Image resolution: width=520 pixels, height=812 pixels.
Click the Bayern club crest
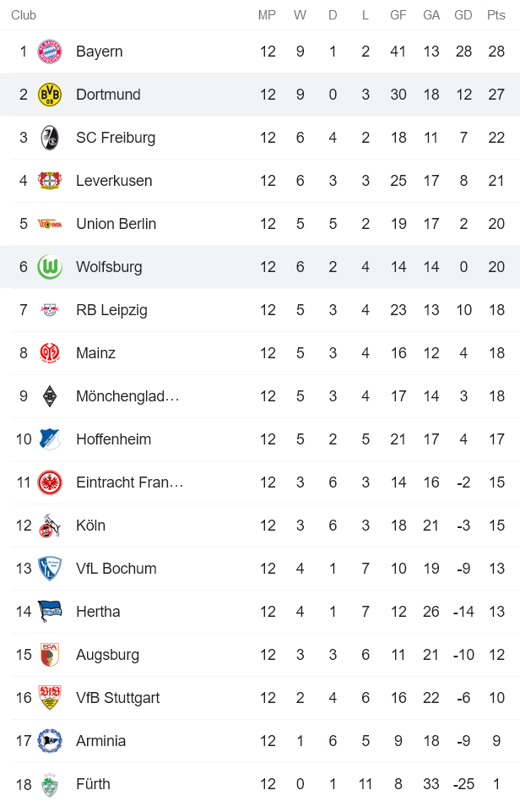(50, 52)
